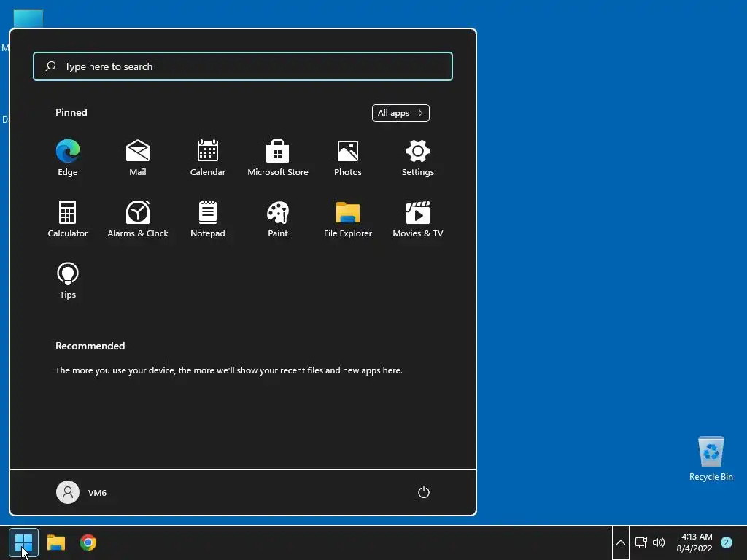747x560 pixels.
Task: Launch the Calculator app
Action: tap(68, 219)
